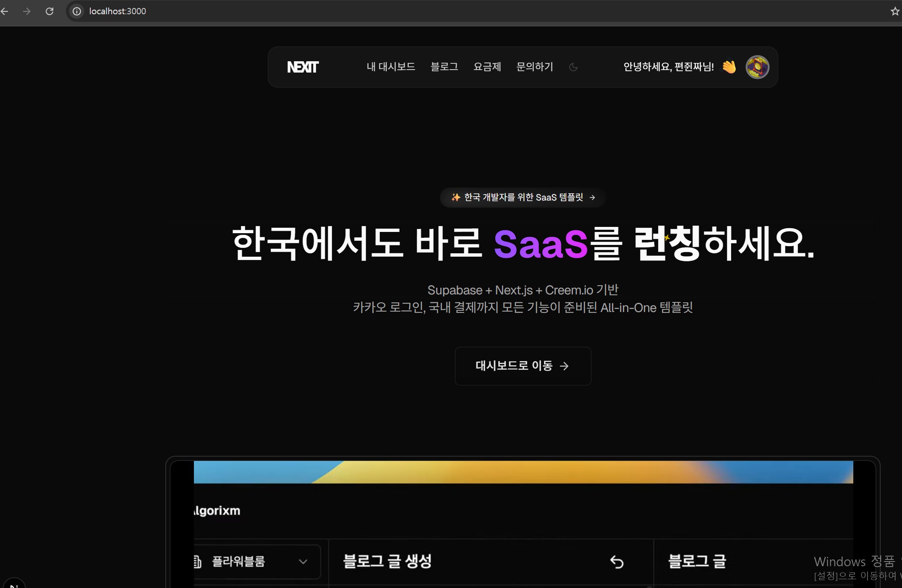Click the browser forward arrow
Screen dimensions: 902x588
(x=27, y=11)
